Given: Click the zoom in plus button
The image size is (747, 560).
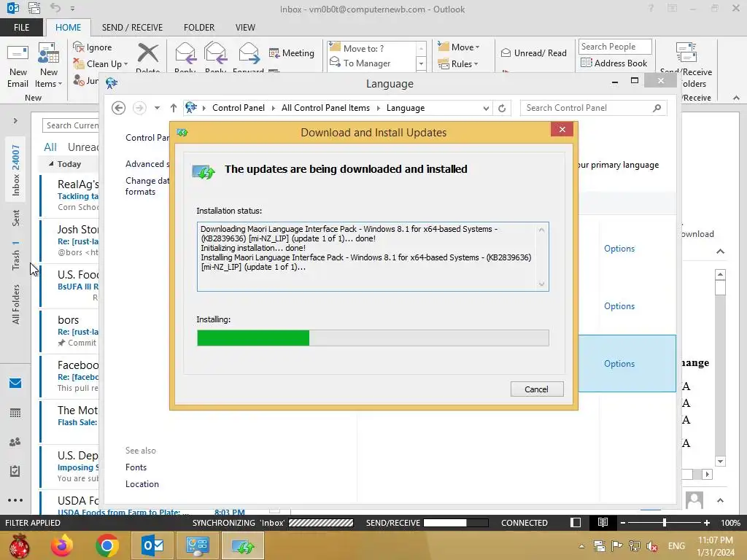Looking at the screenshot, I should (x=706, y=523).
